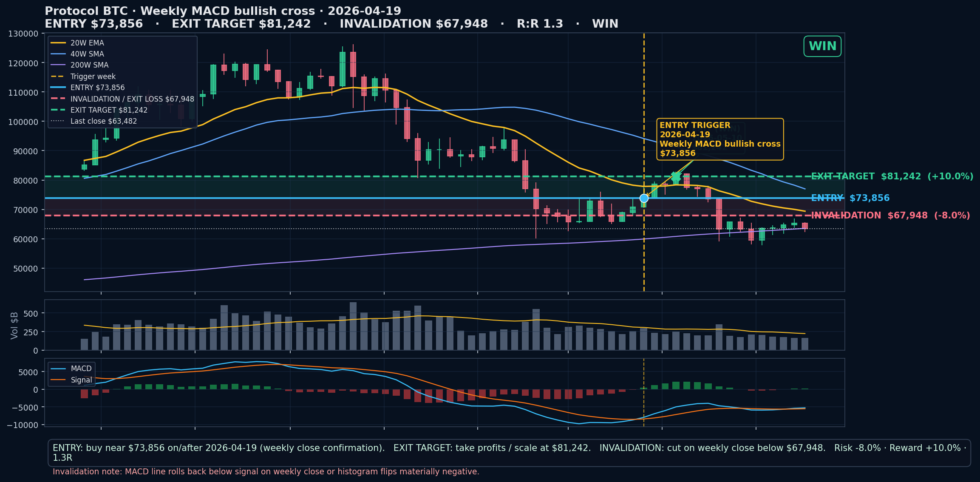Click the Trigger week legend entry

[83, 77]
